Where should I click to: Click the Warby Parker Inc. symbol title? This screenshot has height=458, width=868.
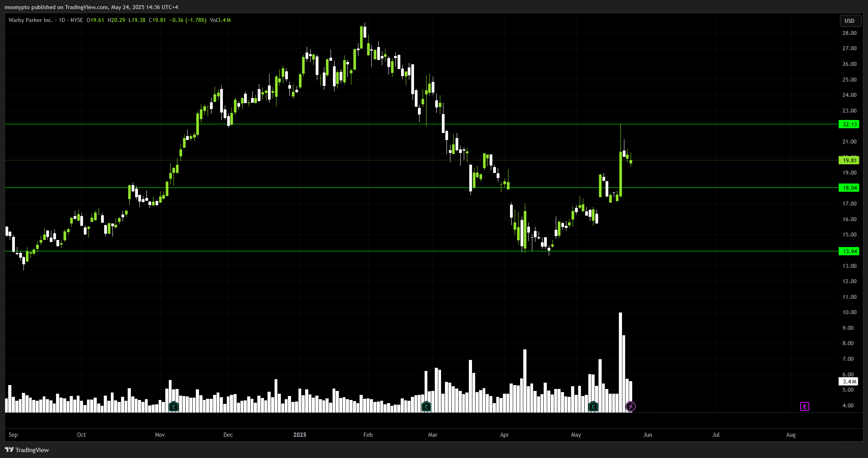coord(31,20)
